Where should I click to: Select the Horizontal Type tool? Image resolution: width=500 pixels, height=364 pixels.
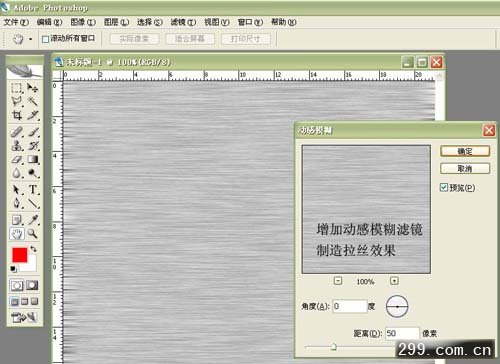33,190
